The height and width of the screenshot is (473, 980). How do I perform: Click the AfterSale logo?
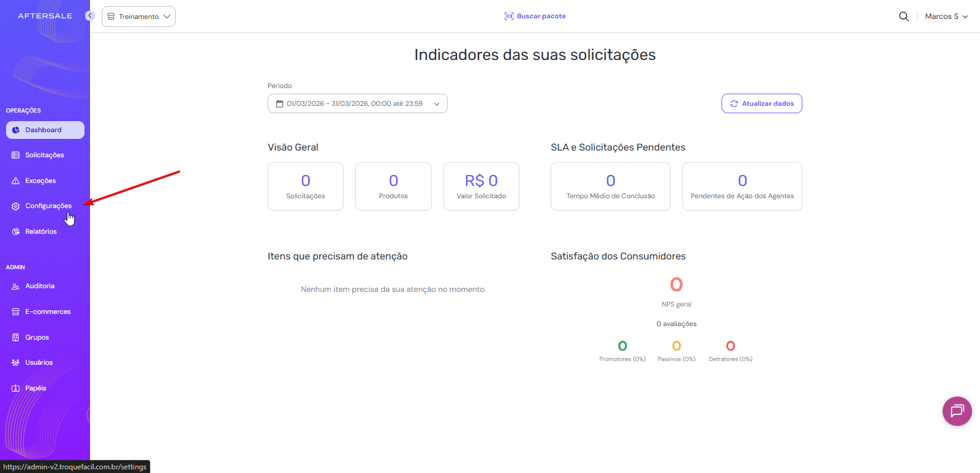tap(45, 16)
